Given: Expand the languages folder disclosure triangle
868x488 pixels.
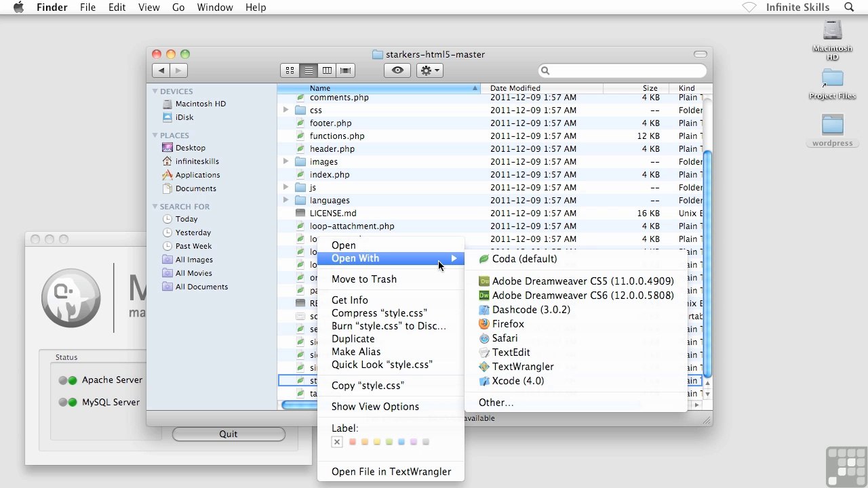Looking at the screenshot, I should click(286, 201).
